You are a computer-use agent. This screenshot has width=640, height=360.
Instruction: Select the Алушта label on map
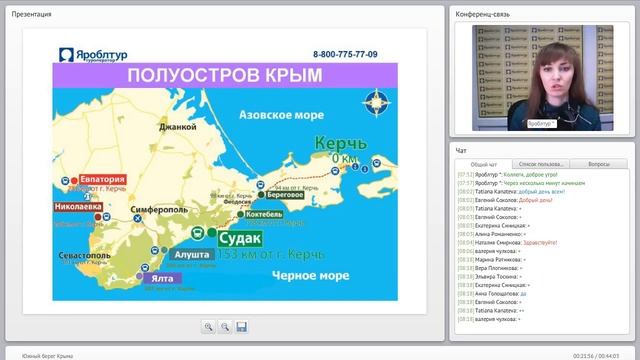coord(192,255)
